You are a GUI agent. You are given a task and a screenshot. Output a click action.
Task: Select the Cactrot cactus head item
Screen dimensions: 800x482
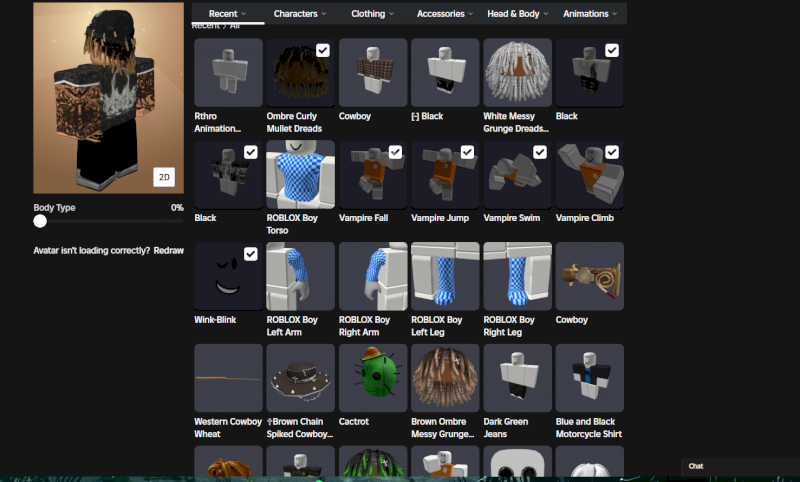pyautogui.click(x=373, y=378)
